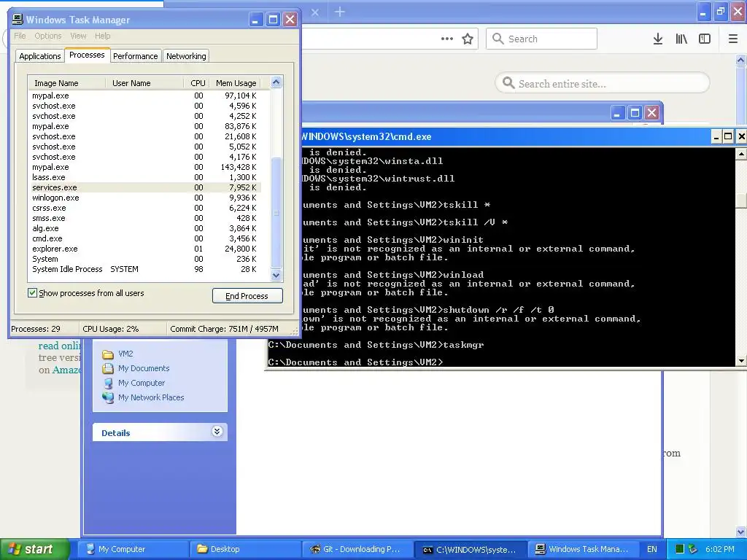The image size is (747, 560).
Task: Click the green tray icon in system tray
Action: [x=680, y=549]
